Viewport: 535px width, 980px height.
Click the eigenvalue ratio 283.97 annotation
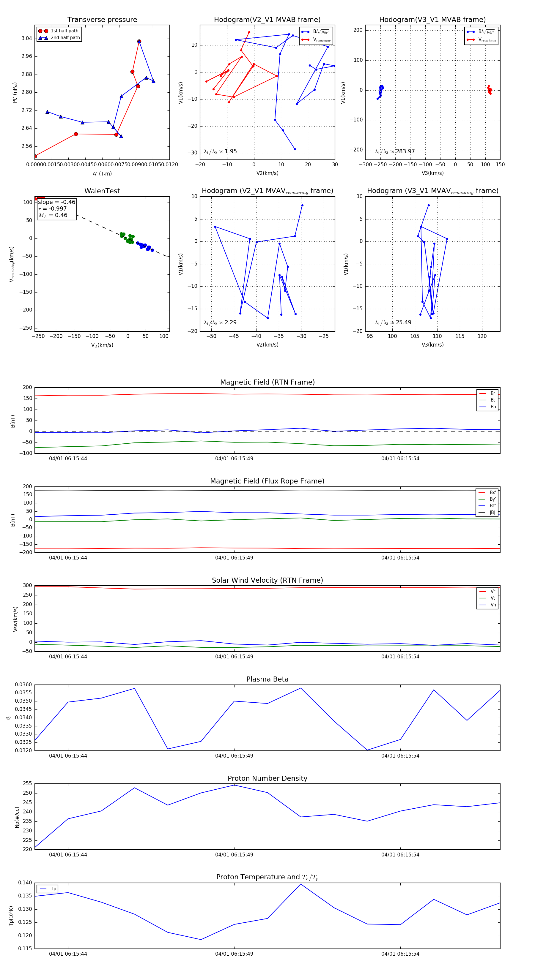coord(395,151)
